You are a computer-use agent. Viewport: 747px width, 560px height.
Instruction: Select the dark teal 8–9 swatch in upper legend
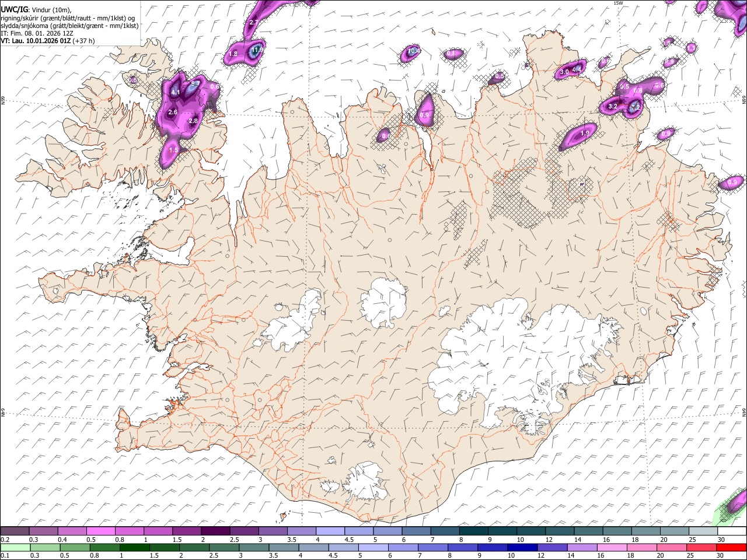(x=473, y=532)
